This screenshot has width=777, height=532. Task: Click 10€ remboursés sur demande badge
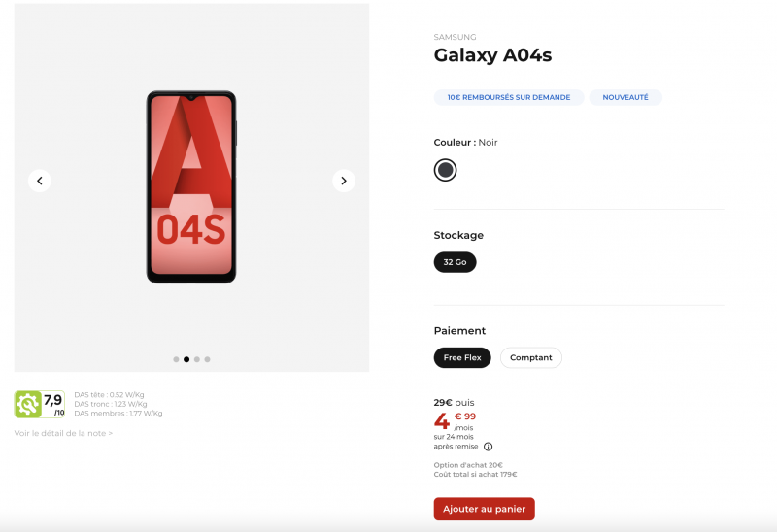[x=509, y=97]
